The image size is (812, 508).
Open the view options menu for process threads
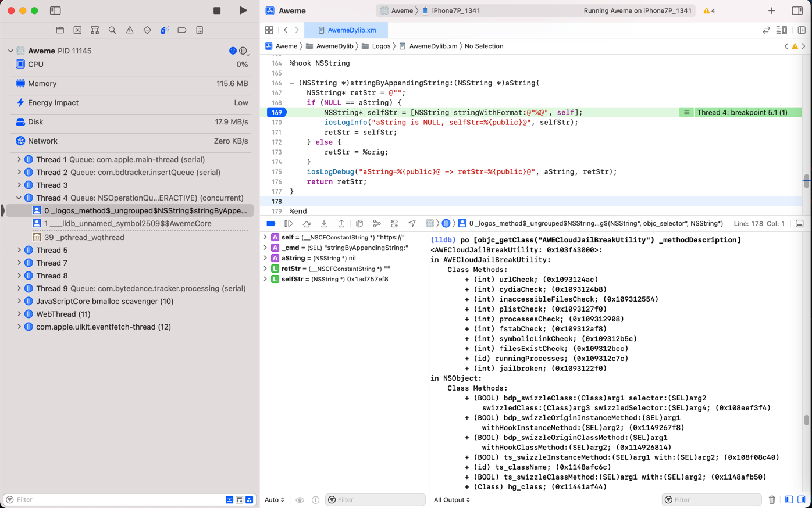[244, 51]
